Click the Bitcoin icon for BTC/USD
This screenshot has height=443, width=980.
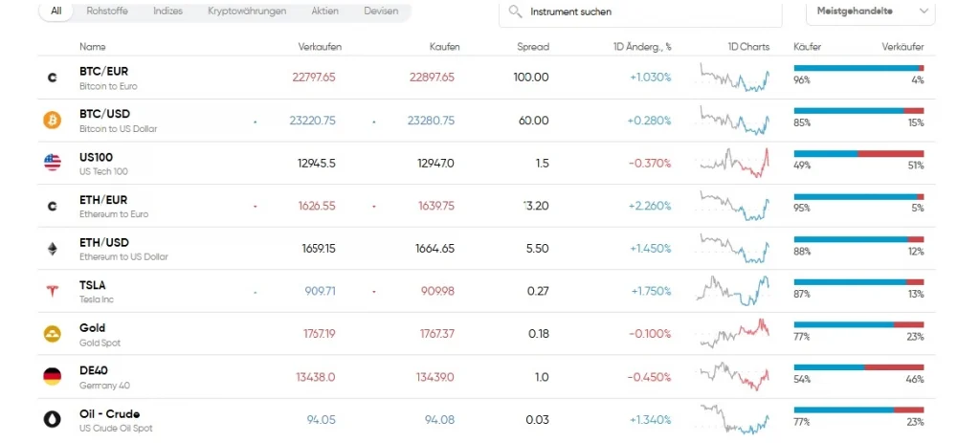pyautogui.click(x=52, y=121)
